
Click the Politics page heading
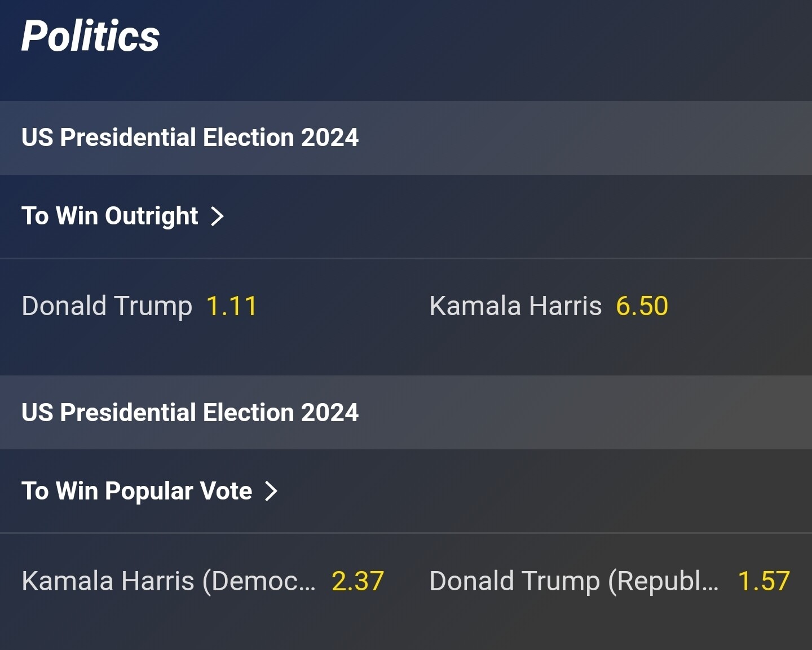pos(90,36)
